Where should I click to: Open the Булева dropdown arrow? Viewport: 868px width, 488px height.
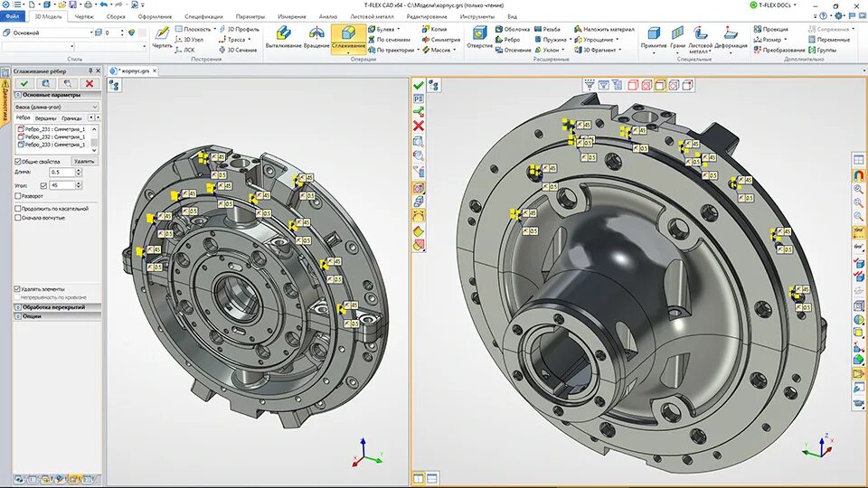click(x=399, y=29)
